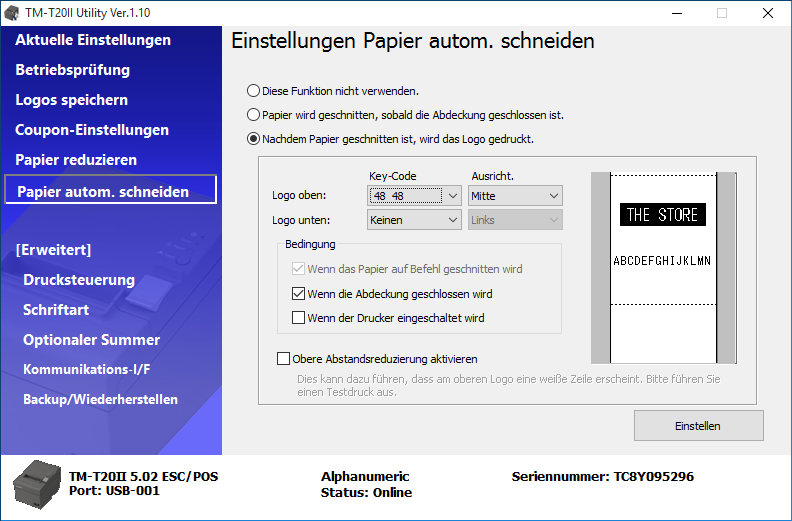Toggle 'Wenn die Abdeckung geschlossen wird' checkbox

click(x=299, y=294)
